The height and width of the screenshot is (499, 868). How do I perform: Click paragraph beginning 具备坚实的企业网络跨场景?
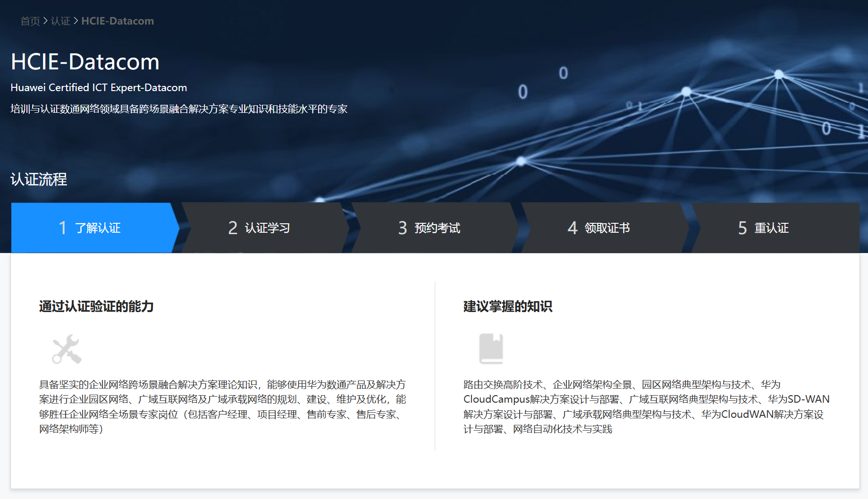[223, 406]
